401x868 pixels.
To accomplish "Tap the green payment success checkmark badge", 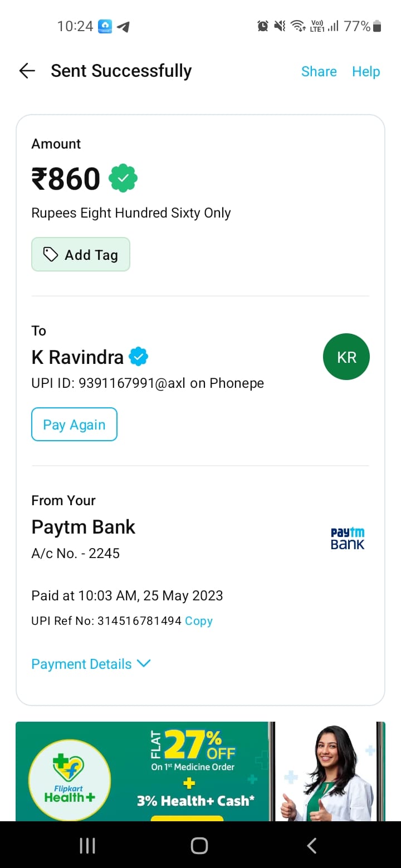I will [x=123, y=179].
